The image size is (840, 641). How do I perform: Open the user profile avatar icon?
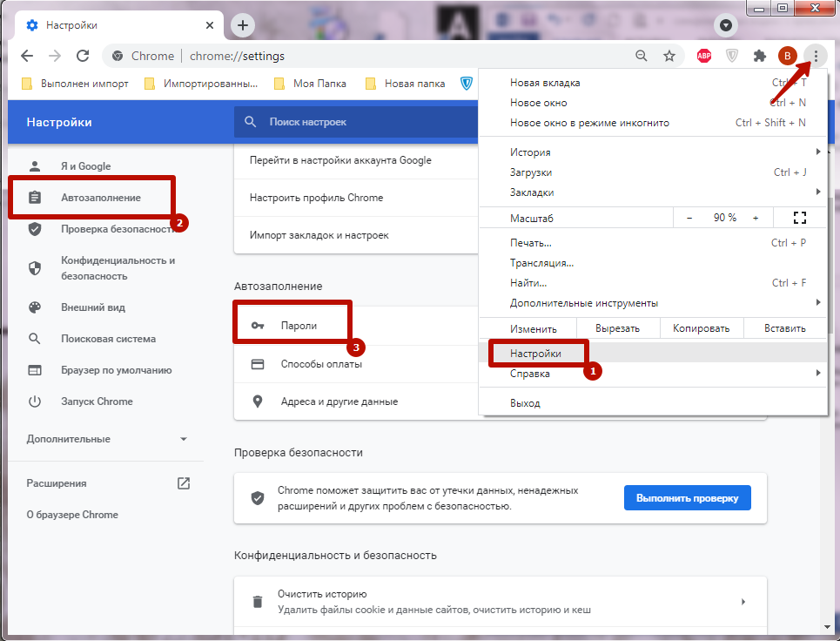(787, 56)
